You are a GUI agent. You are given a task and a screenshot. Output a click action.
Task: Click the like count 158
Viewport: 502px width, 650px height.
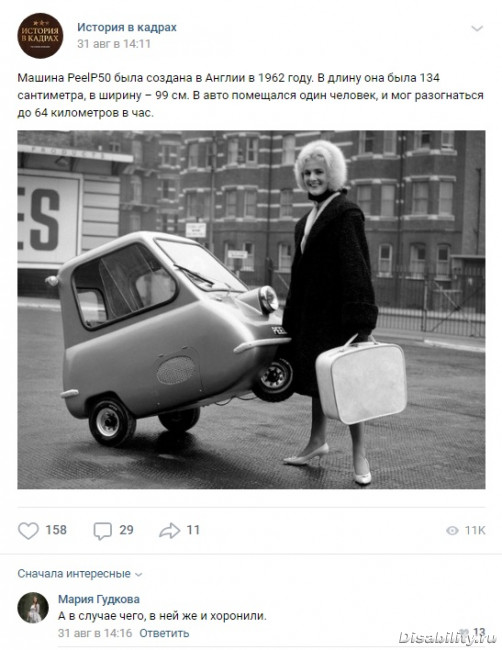tap(56, 530)
